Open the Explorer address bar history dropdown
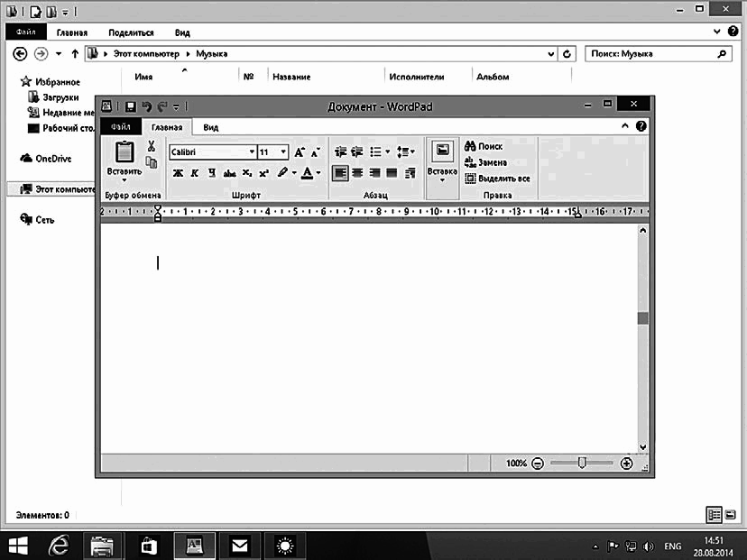This screenshot has height=560, width=747. [x=551, y=54]
